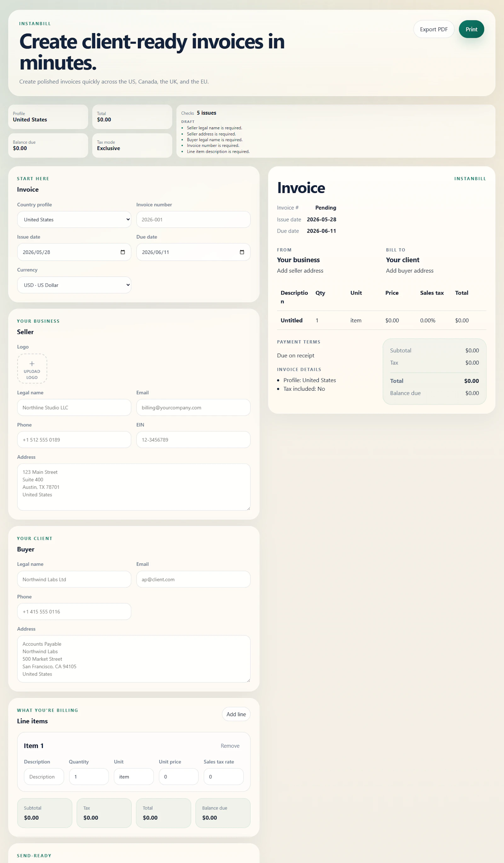Click the header Balance due summary card
504x863 pixels.
(x=48, y=146)
